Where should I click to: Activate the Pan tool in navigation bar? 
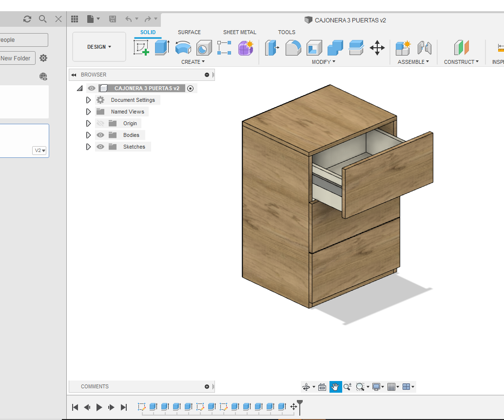click(335, 386)
